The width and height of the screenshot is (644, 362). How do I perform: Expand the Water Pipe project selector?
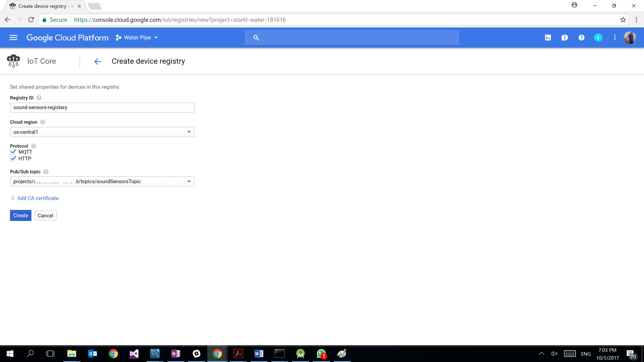[x=137, y=38]
